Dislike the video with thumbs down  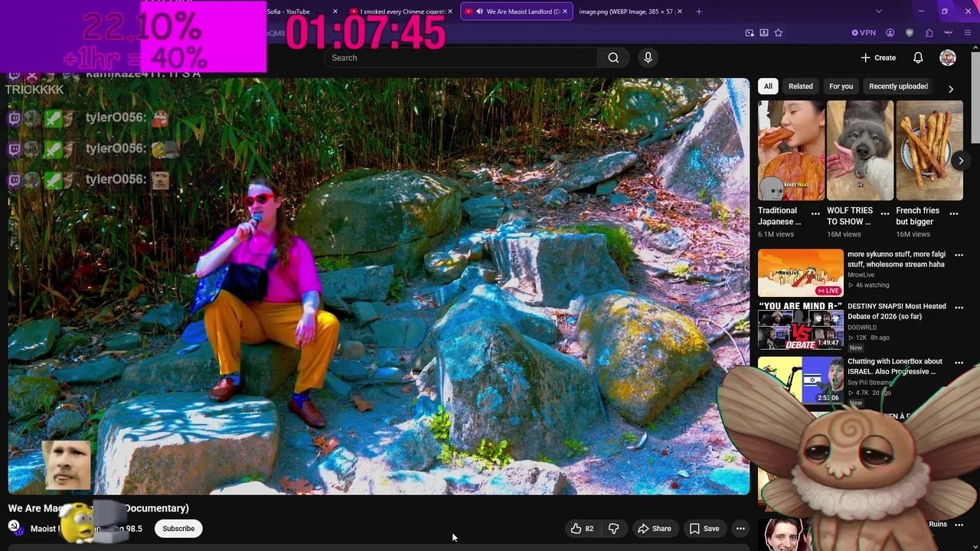[x=613, y=529]
